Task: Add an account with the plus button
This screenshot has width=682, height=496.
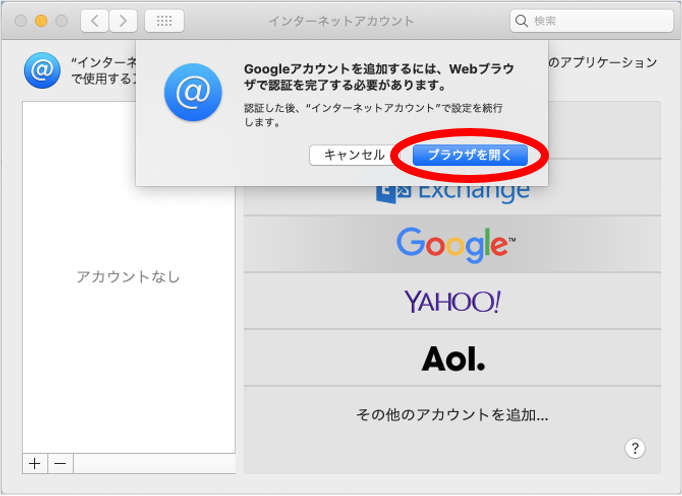Action: [x=35, y=464]
